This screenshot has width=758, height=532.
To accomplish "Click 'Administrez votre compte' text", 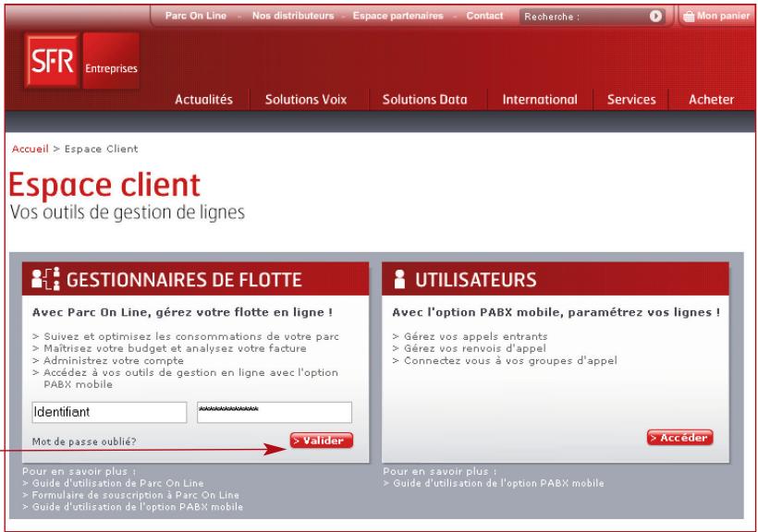I will click(114, 361).
